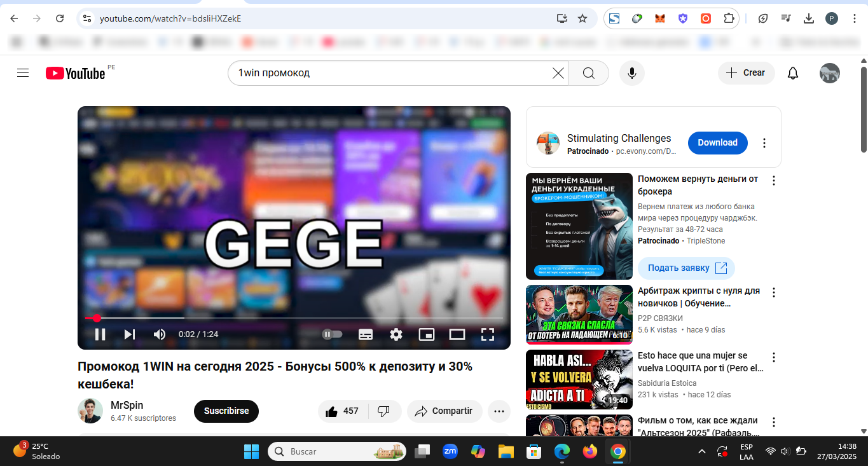
Task: Open the Chrome profile P avatar
Action: pos(832,18)
